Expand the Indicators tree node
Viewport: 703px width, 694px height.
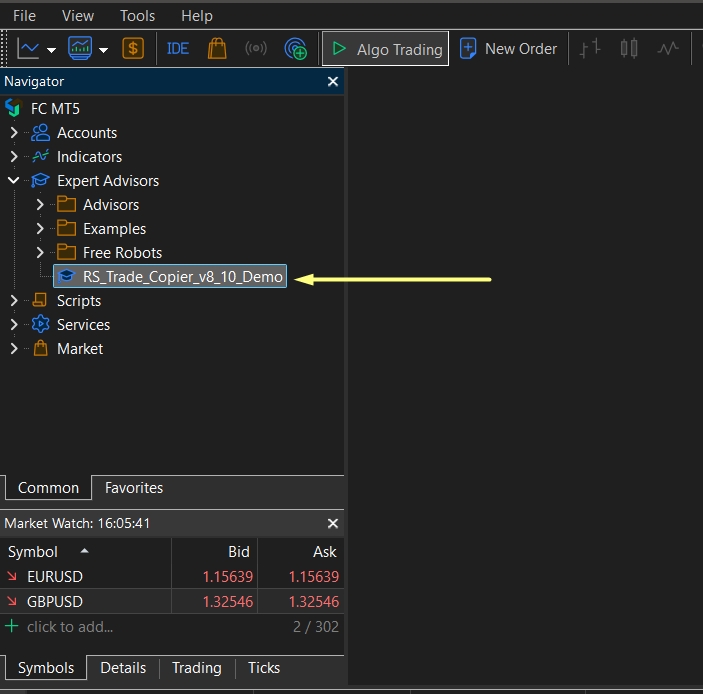pyautogui.click(x=14, y=156)
